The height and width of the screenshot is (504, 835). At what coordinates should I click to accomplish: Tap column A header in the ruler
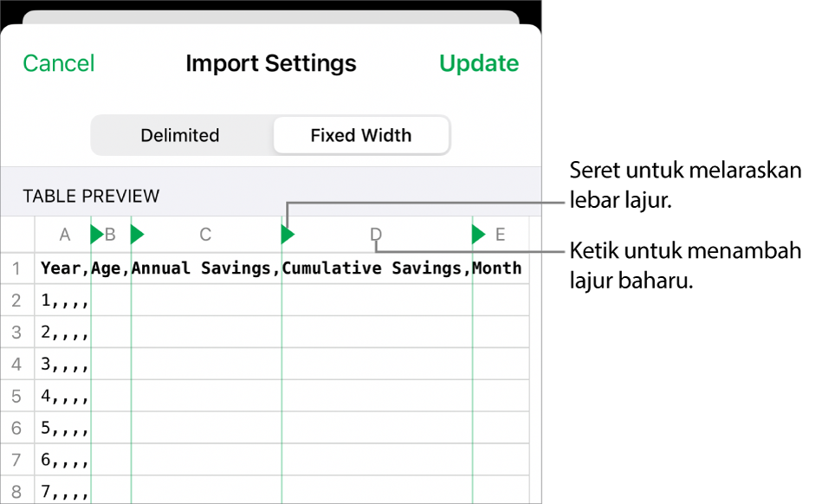pos(64,234)
